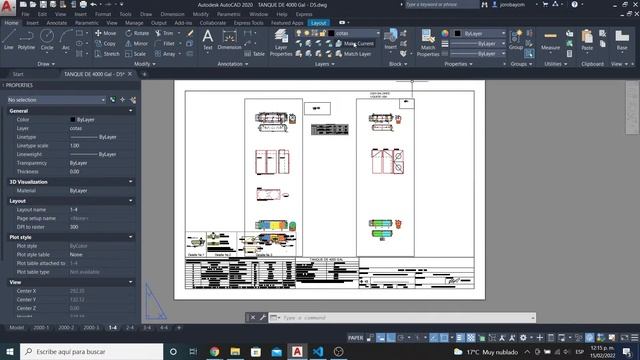The image size is (640, 360).
Task: Switch to the 2000-1 layout tab
Action: 41,328
